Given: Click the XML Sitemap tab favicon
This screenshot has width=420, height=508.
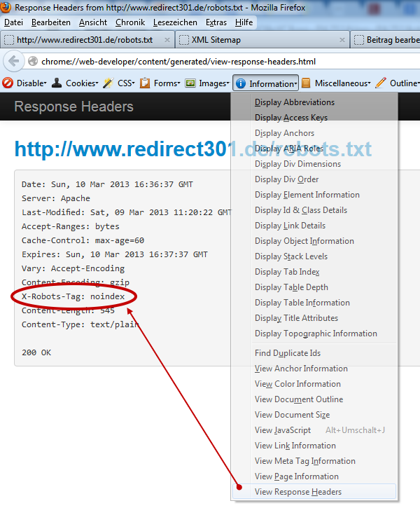Looking at the screenshot, I should coord(184,40).
